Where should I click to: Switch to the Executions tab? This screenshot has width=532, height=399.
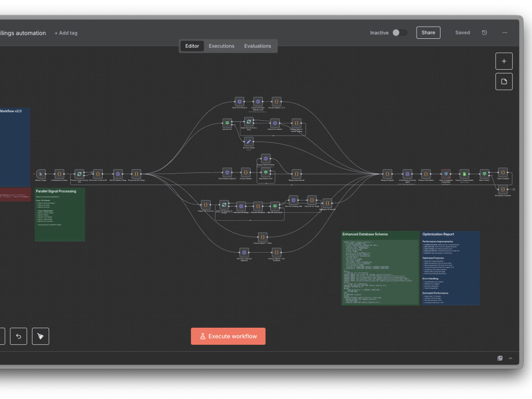[x=221, y=46]
